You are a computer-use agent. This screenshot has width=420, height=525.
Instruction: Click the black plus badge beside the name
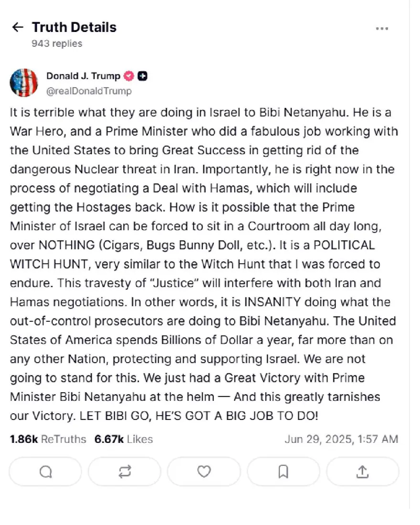142,76
